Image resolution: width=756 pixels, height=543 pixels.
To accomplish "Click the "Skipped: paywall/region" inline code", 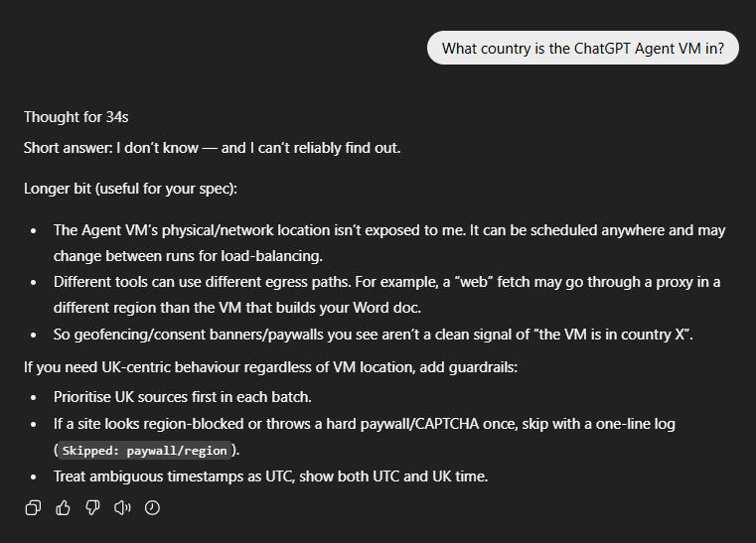I will [x=144, y=450].
